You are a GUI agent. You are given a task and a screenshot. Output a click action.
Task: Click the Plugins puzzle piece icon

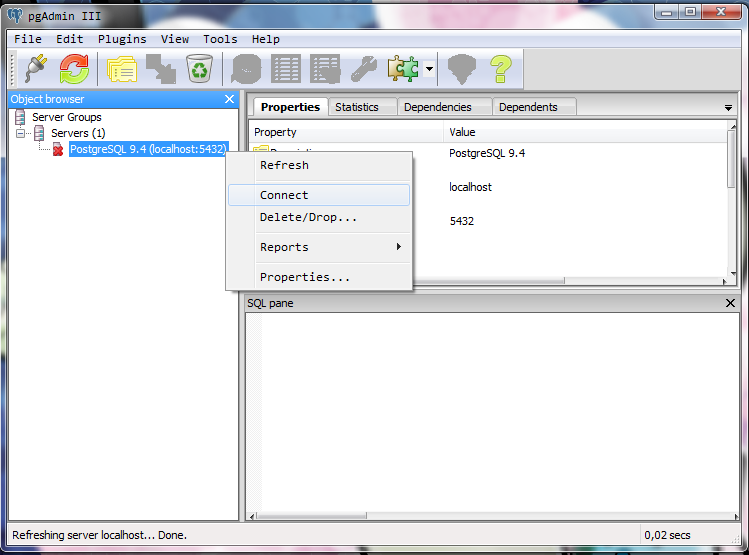pos(403,69)
